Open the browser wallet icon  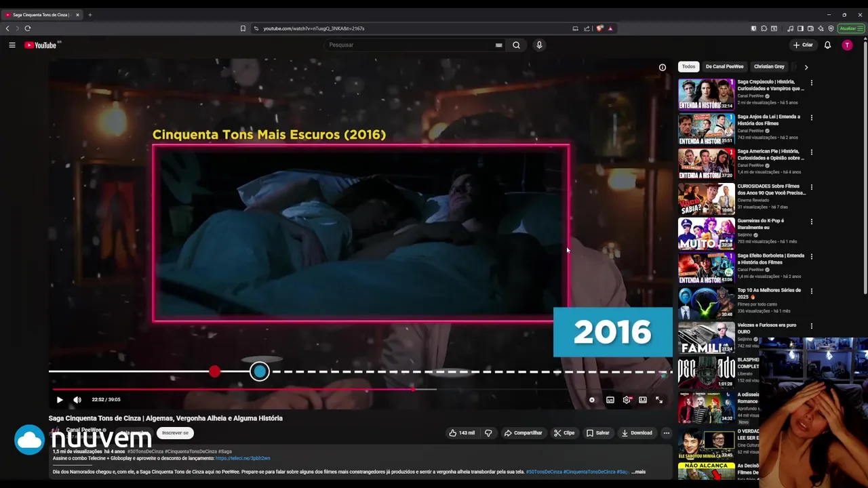pos(810,28)
